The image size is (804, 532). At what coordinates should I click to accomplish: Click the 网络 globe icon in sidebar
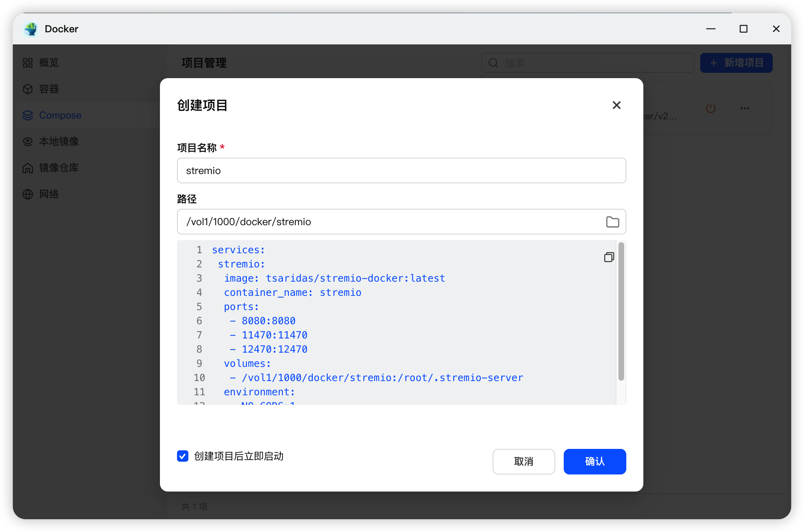pyautogui.click(x=28, y=194)
